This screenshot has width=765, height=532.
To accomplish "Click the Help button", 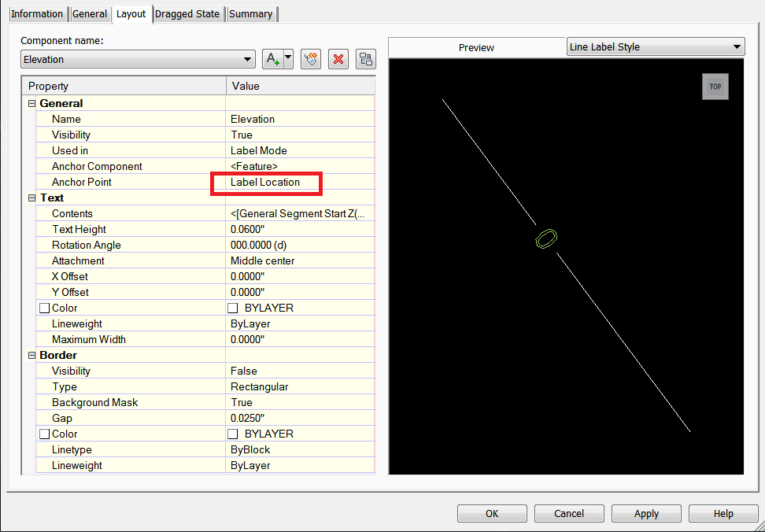I will click(x=723, y=513).
